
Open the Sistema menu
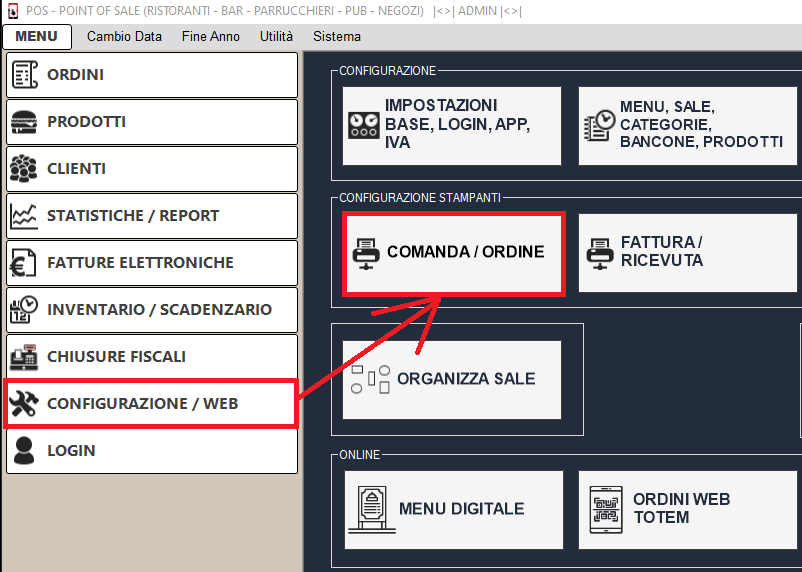337,37
